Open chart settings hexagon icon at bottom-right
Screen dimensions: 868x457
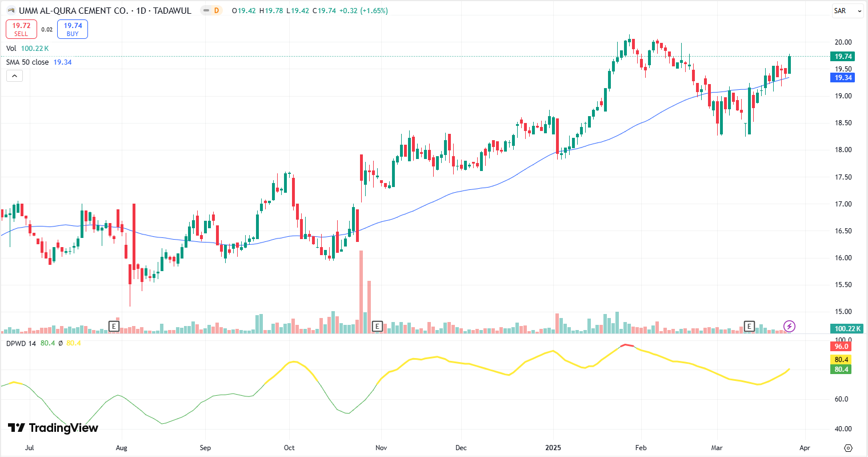tap(848, 448)
